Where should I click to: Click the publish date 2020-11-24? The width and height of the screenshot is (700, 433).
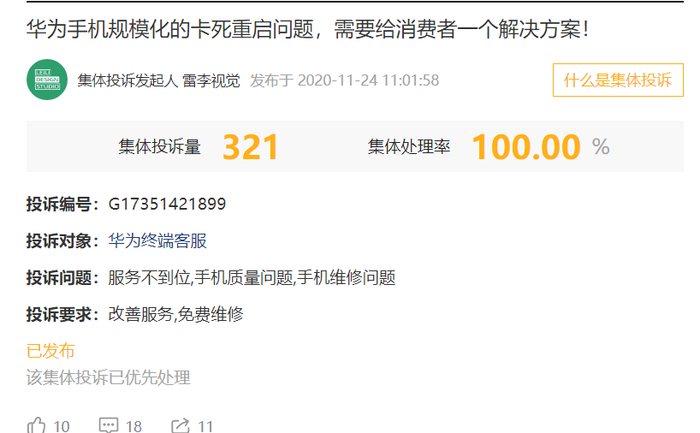tap(338, 80)
